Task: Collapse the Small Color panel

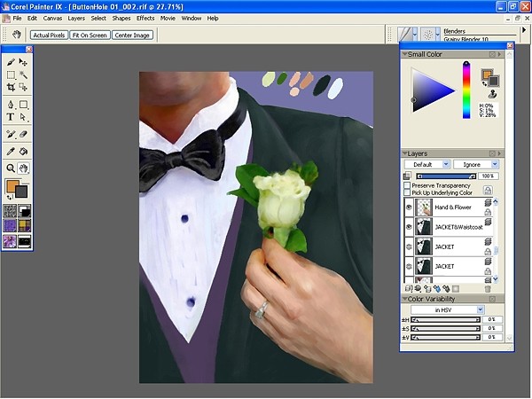Action: 404,54
